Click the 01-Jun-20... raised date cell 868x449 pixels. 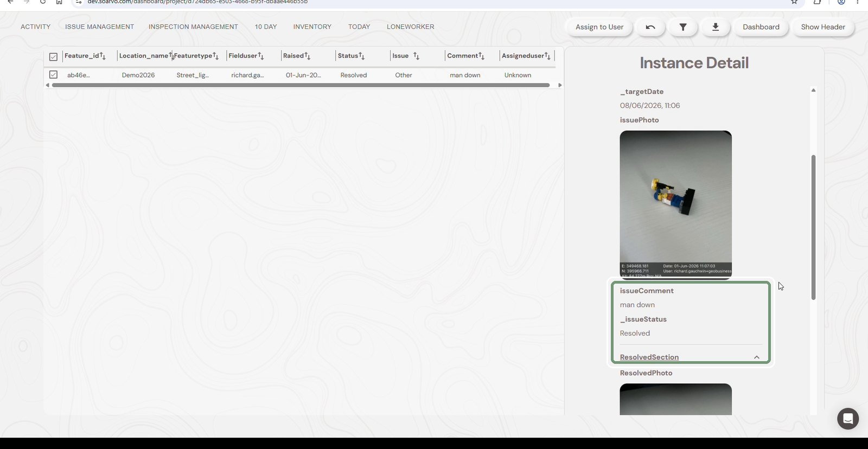pos(303,75)
